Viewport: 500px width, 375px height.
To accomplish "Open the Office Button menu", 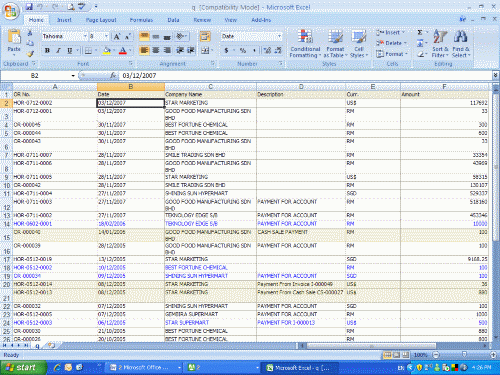I will 10,11.
